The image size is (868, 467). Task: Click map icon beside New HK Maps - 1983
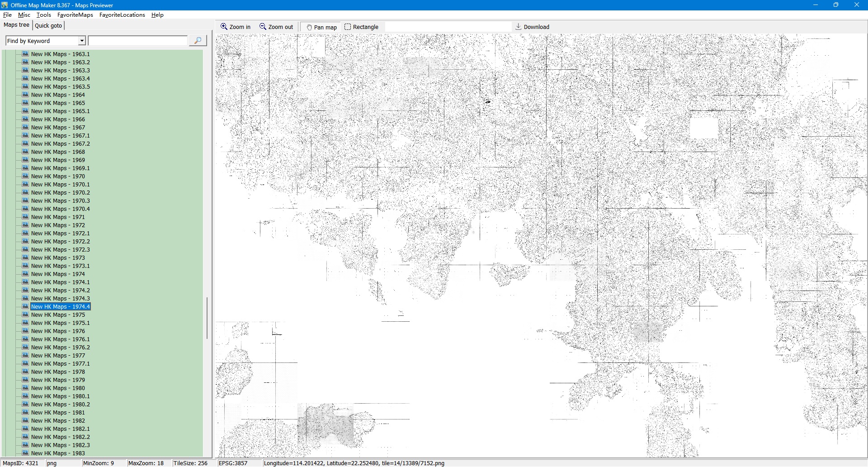pyautogui.click(x=26, y=453)
